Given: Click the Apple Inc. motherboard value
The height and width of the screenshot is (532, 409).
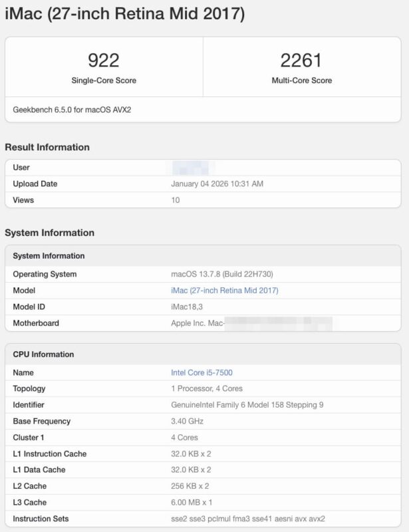Looking at the screenshot, I should [197, 323].
